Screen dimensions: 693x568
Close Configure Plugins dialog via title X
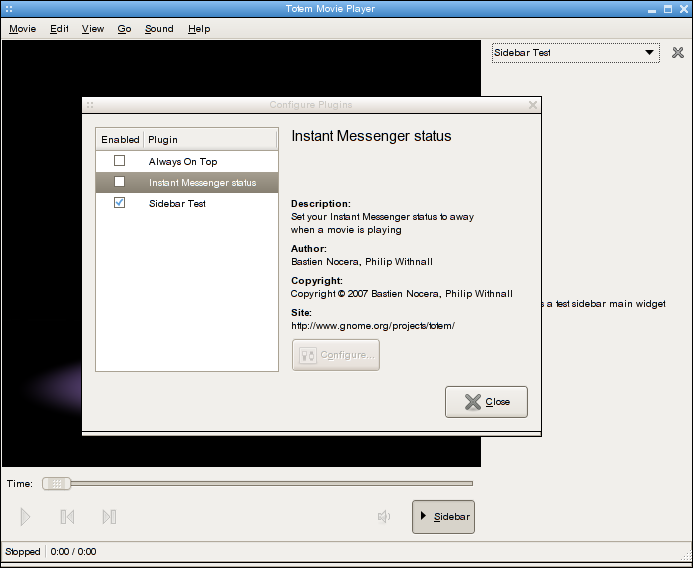point(533,105)
